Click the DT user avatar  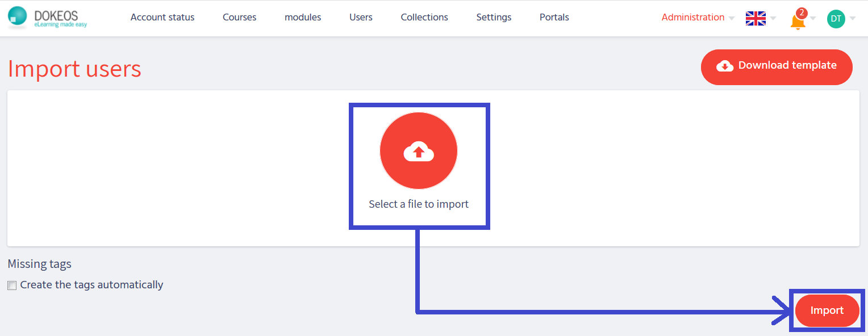point(836,19)
